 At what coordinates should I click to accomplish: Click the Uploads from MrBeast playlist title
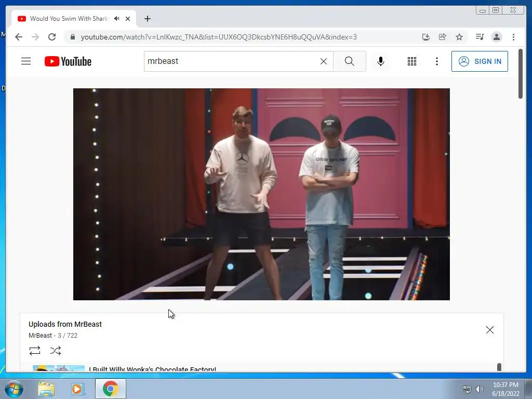(65, 324)
